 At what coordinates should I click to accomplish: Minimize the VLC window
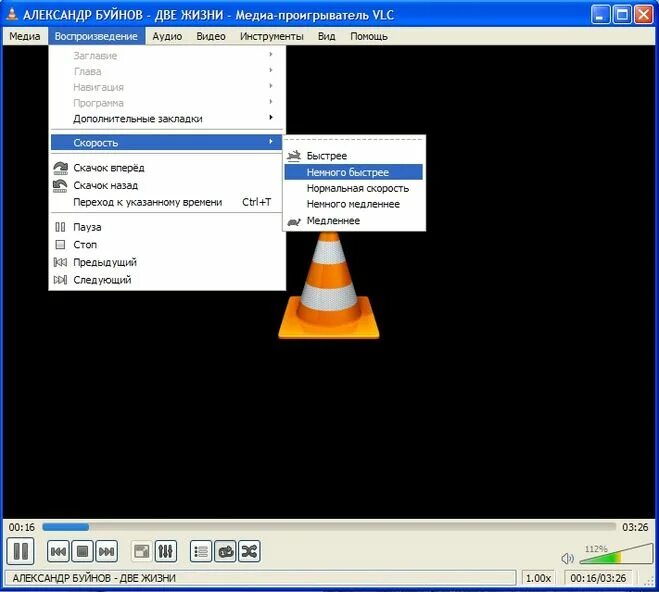point(600,15)
